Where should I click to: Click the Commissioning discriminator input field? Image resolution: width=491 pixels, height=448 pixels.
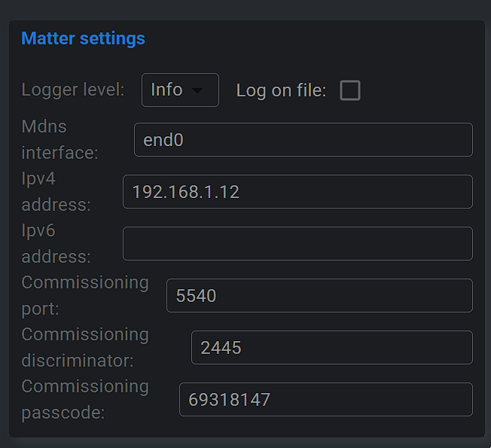(331, 348)
